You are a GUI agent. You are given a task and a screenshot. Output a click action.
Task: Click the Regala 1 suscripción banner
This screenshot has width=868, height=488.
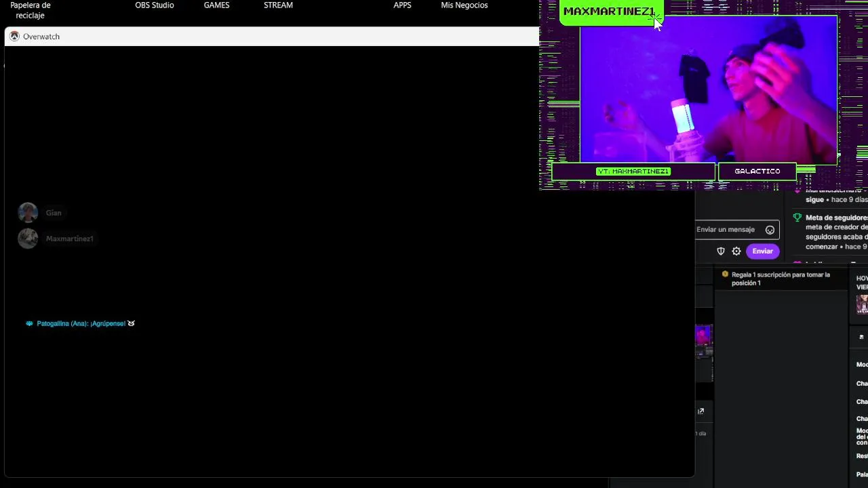click(x=780, y=279)
